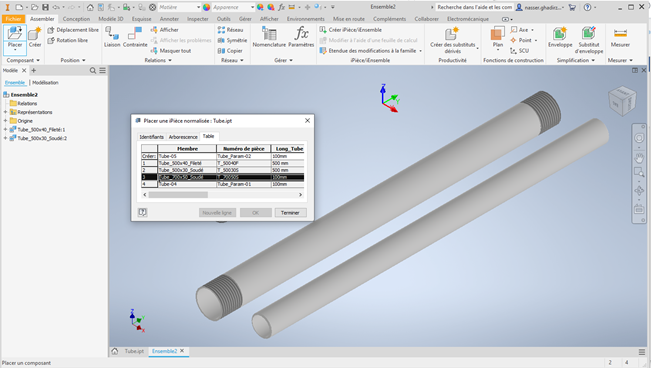651x368 pixels.
Task: Click the search icon in Modèle panel
Action: tap(93, 71)
